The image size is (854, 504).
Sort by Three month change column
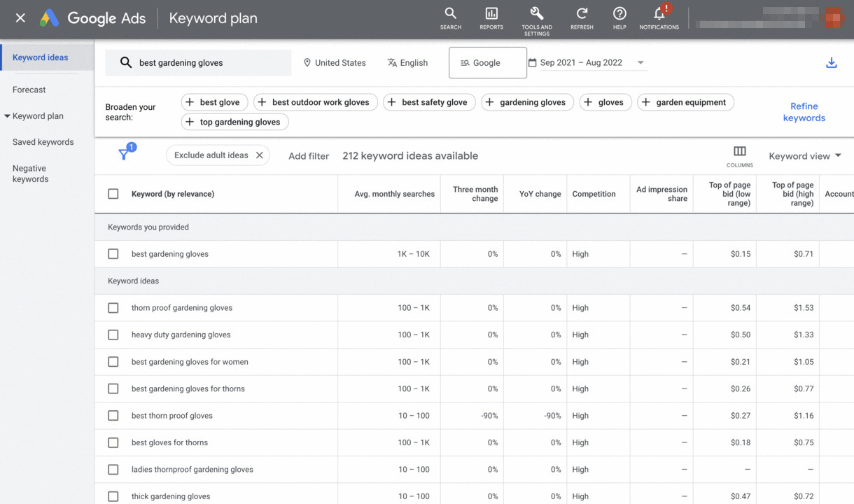pos(475,194)
